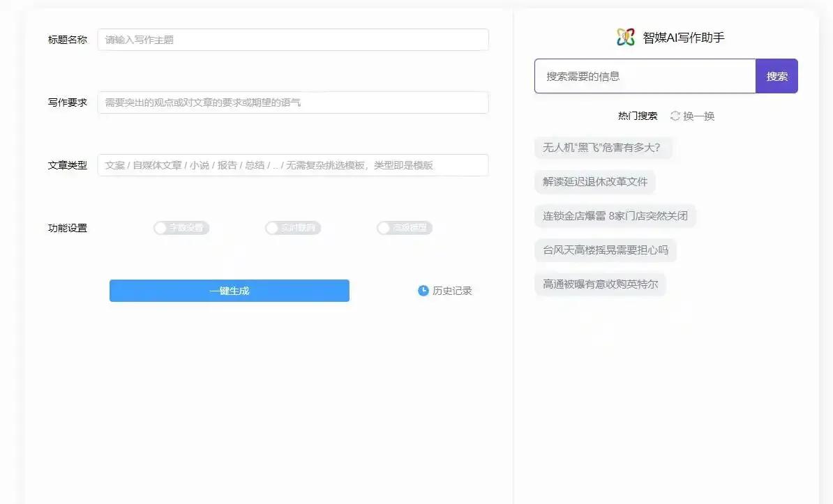This screenshot has height=504, width=833.
Task: Click the clock icon next to 历史记录
Action: tap(423, 291)
